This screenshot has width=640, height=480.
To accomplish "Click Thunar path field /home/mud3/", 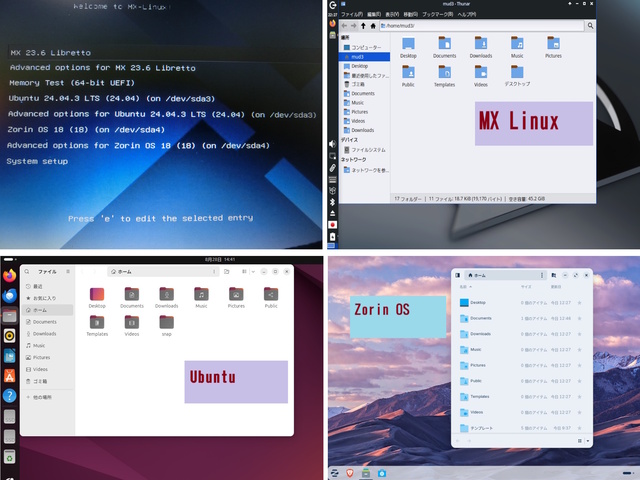I will point(482,26).
